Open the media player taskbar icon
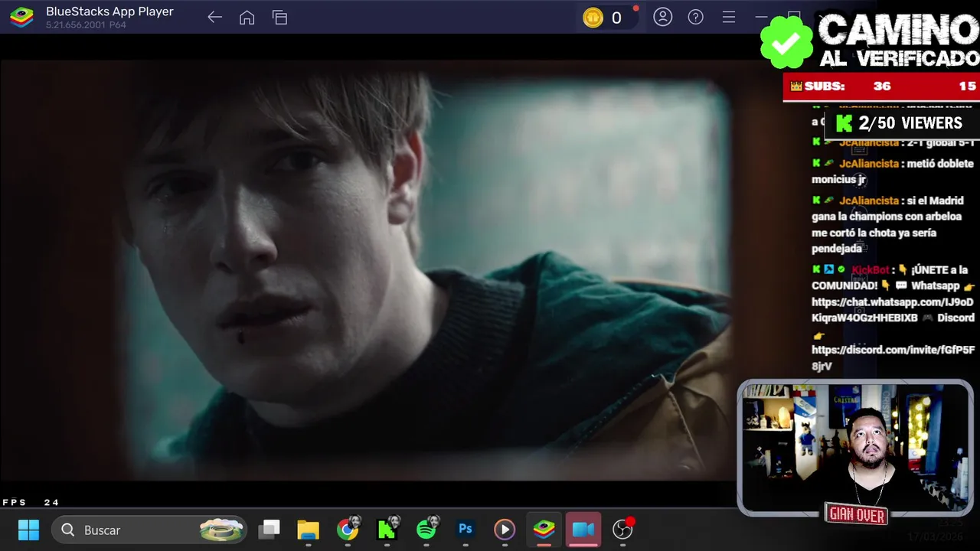 505,530
